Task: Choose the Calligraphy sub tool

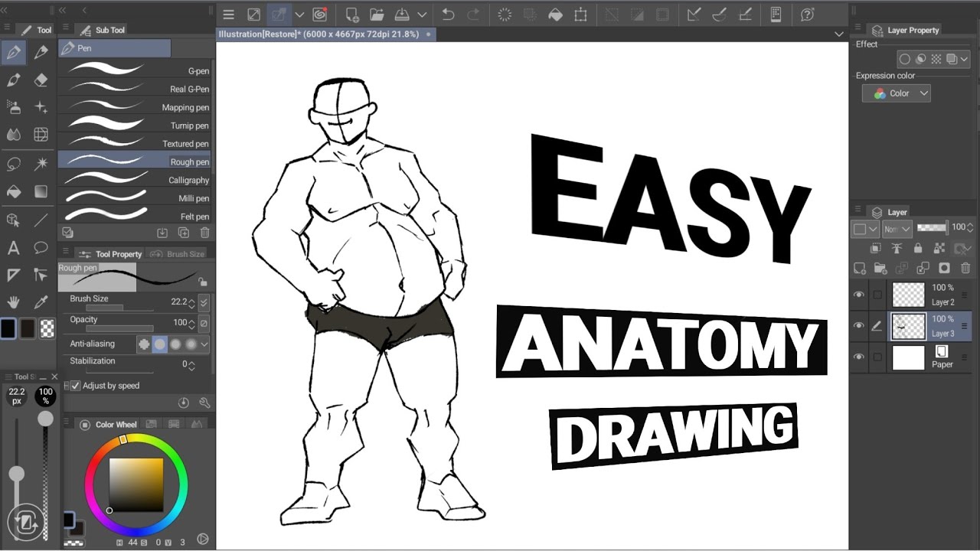Action: 135,180
